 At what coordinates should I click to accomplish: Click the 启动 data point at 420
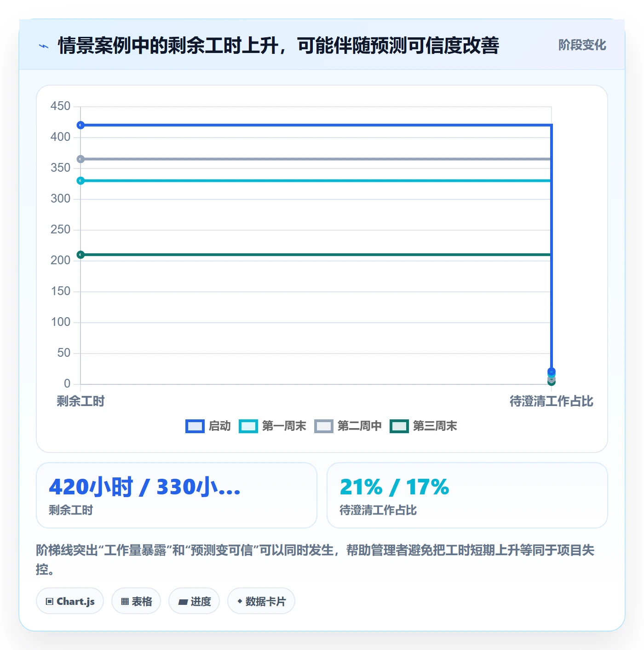[80, 125]
